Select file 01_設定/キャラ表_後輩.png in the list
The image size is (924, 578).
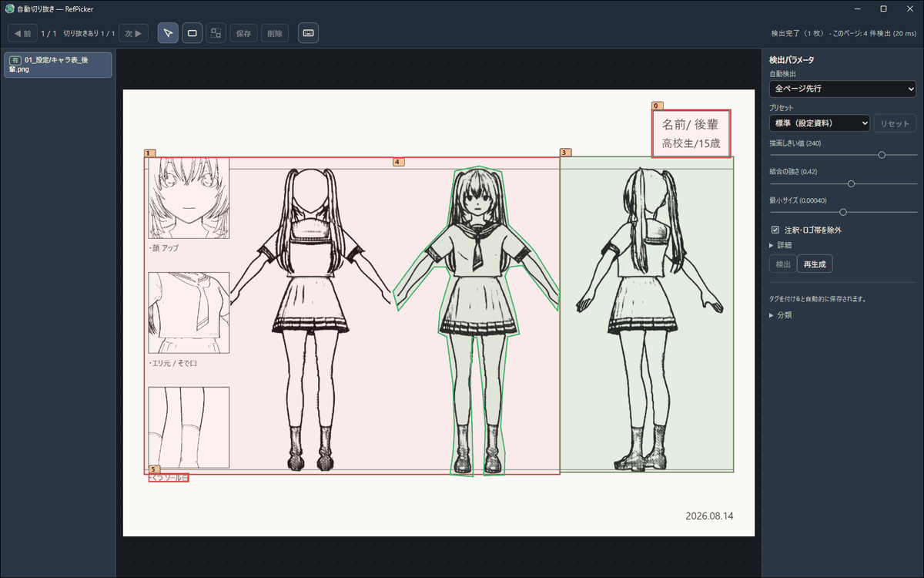[x=59, y=65]
